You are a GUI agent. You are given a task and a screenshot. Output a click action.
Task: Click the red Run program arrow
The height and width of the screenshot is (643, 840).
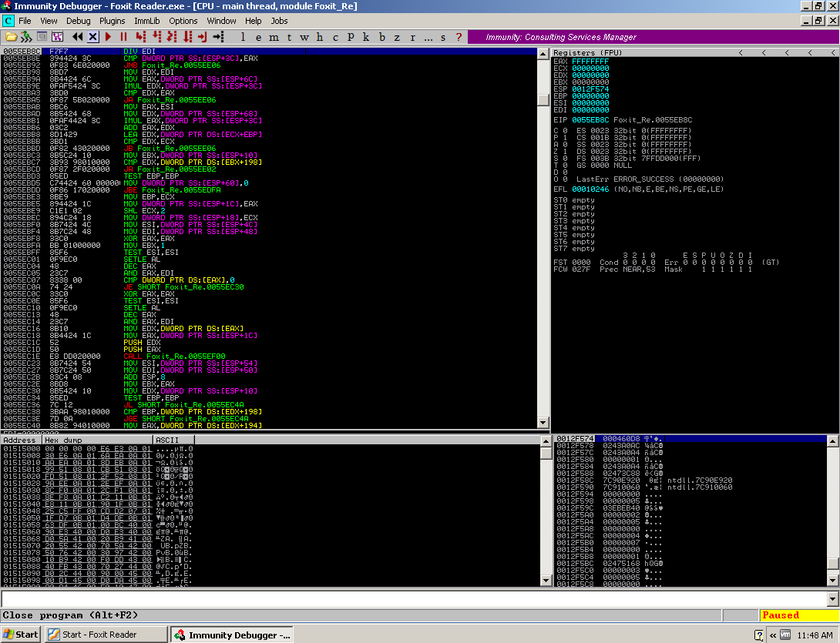[108, 37]
